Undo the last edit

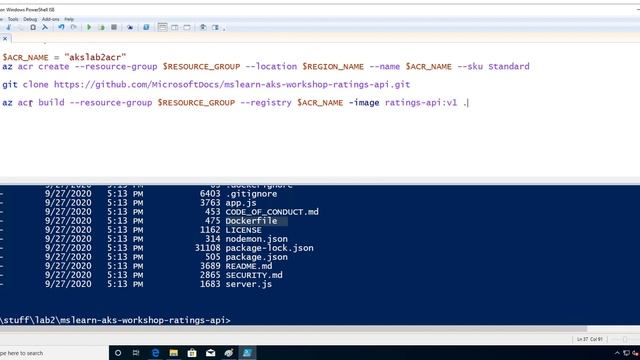[x=61, y=27]
